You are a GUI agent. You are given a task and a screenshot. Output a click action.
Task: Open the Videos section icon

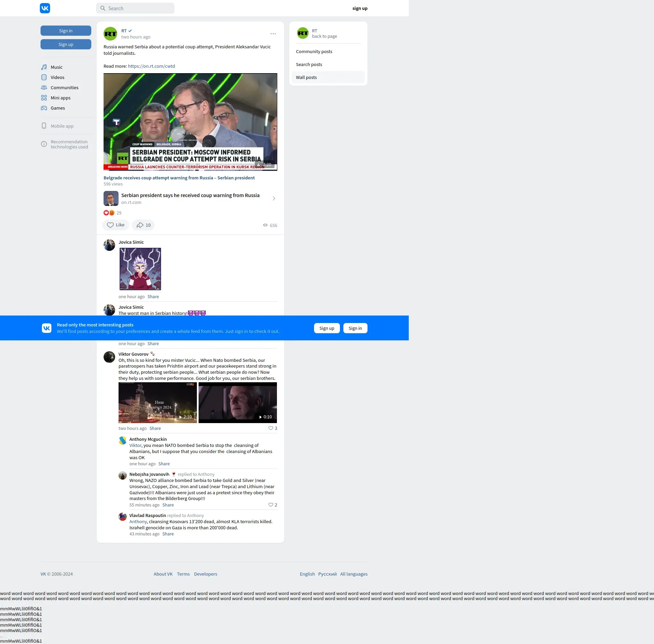(x=44, y=77)
